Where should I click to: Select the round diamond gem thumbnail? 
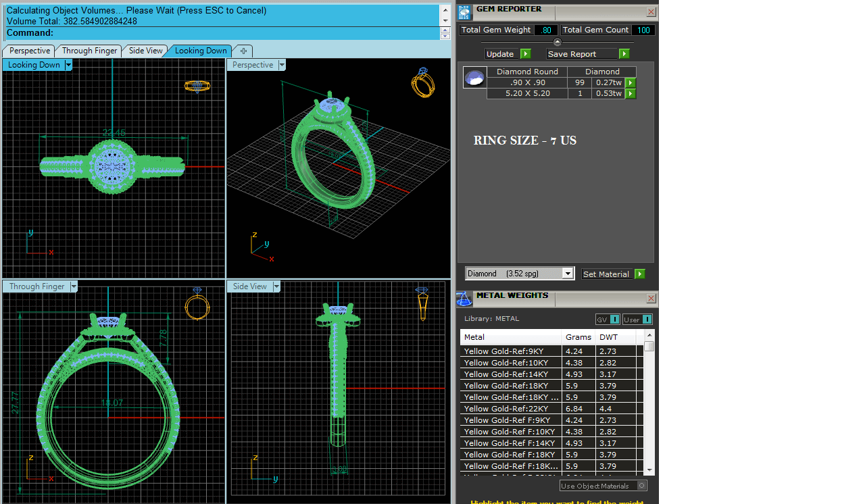(474, 78)
